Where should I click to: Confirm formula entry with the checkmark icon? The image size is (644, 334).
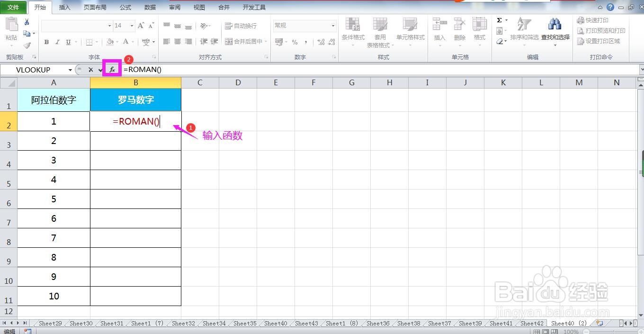pos(100,70)
